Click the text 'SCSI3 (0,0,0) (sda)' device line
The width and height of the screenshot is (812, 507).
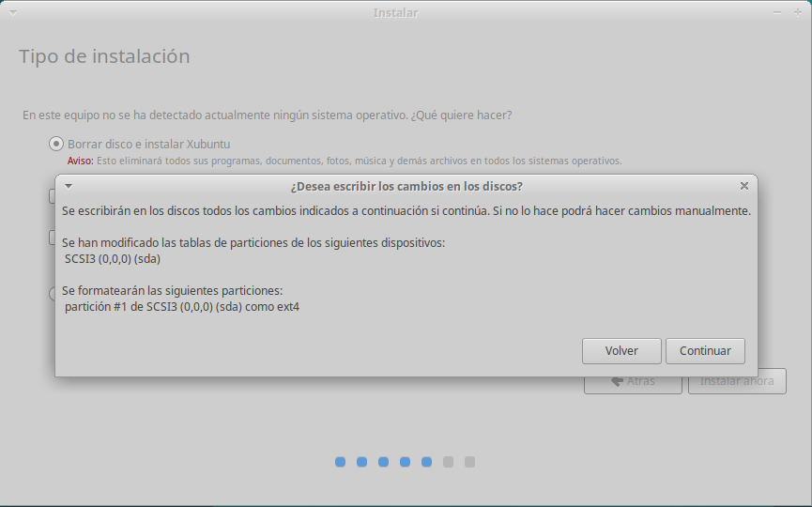(113, 259)
